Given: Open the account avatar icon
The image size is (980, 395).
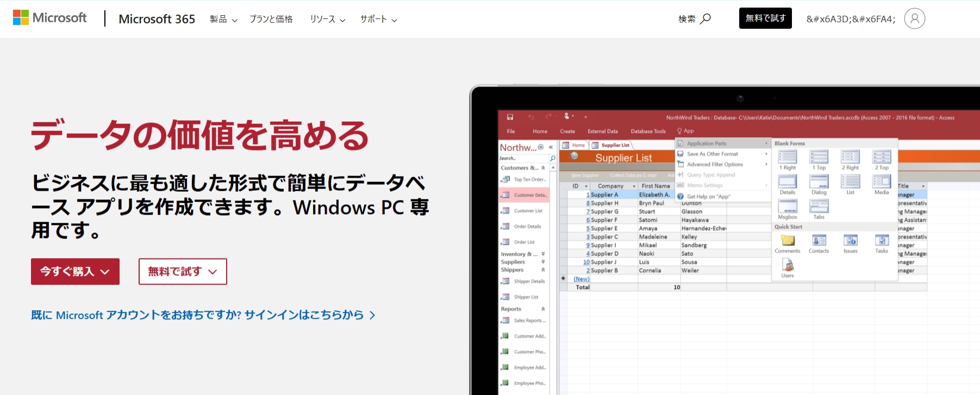Looking at the screenshot, I should point(914,19).
